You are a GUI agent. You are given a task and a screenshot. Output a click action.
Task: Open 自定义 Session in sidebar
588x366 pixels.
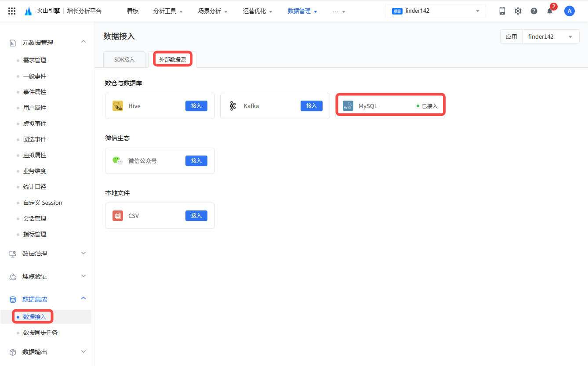pyautogui.click(x=43, y=203)
